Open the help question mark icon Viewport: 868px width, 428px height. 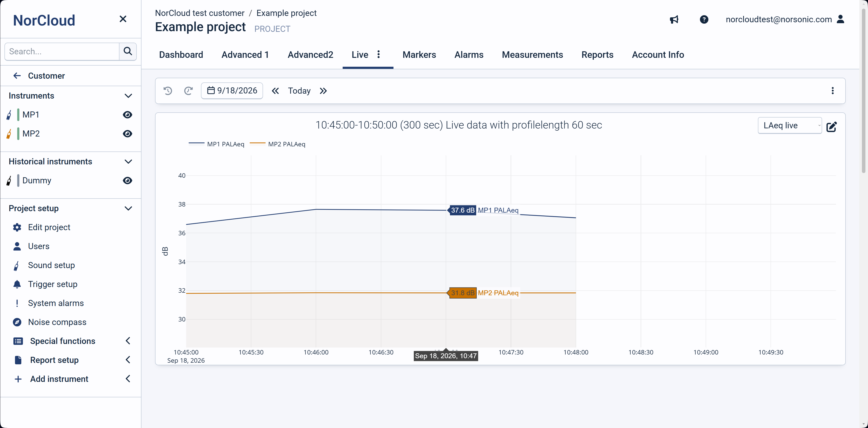pyautogui.click(x=704, y=19)
